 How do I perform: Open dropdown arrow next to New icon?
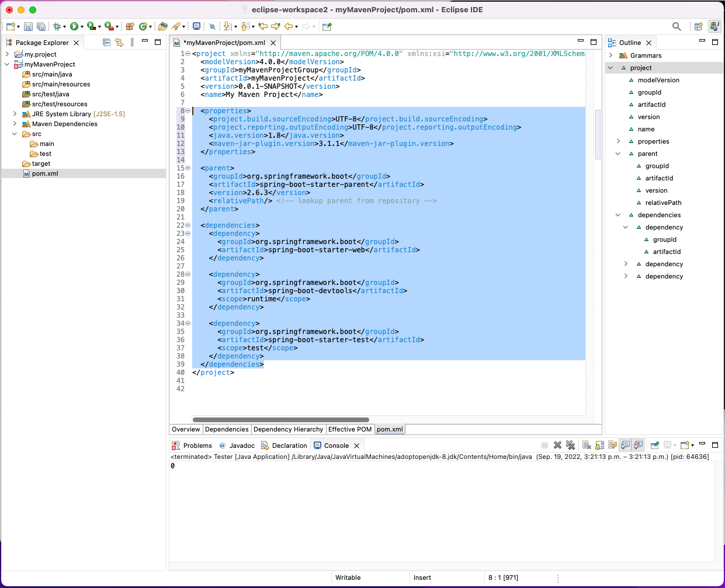(x=18, y=27)
